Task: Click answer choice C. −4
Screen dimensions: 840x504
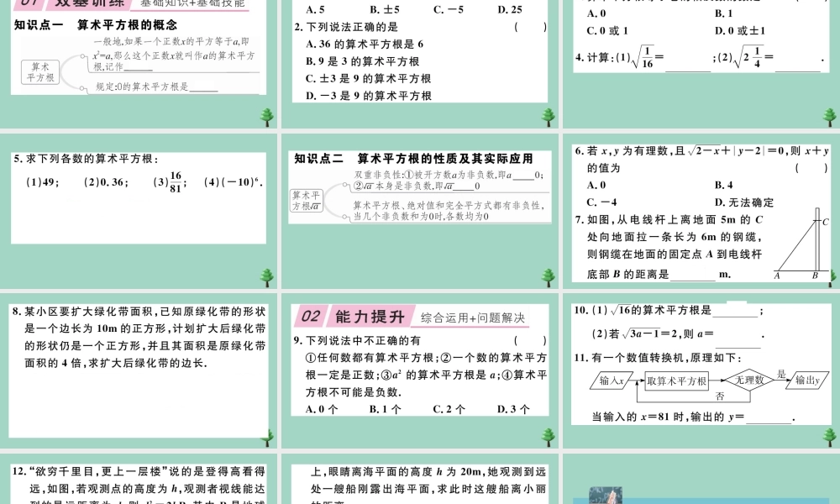Action: [x=601, y=202]
